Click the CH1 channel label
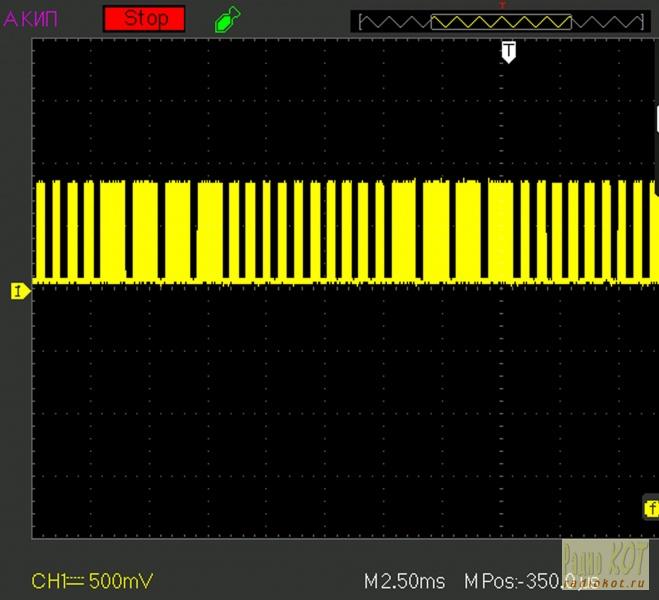This screenshot has height=600, width=659. click(x=48, y=581)
